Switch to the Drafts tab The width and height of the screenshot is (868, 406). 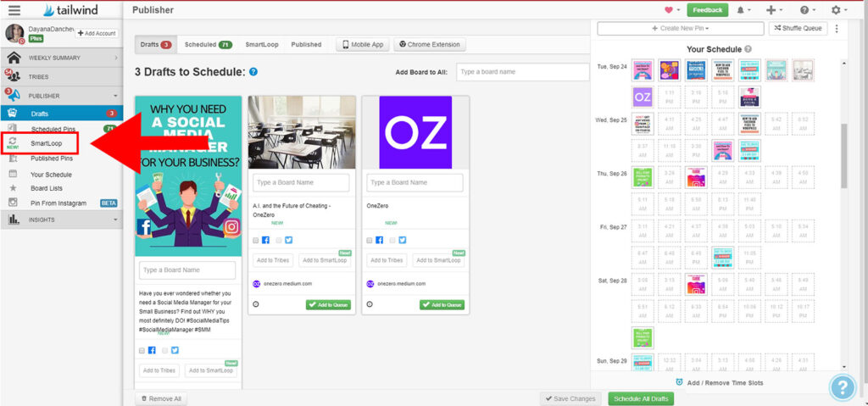[x=156, y=45]
